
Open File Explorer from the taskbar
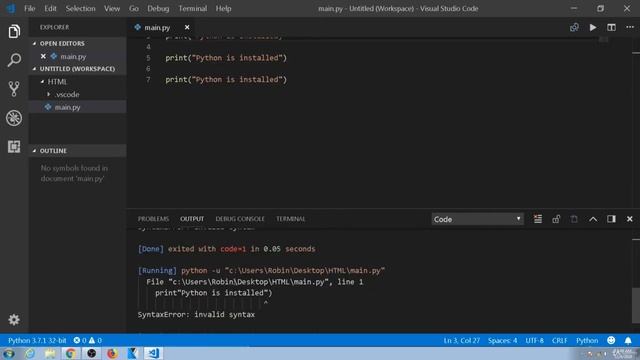50,353
